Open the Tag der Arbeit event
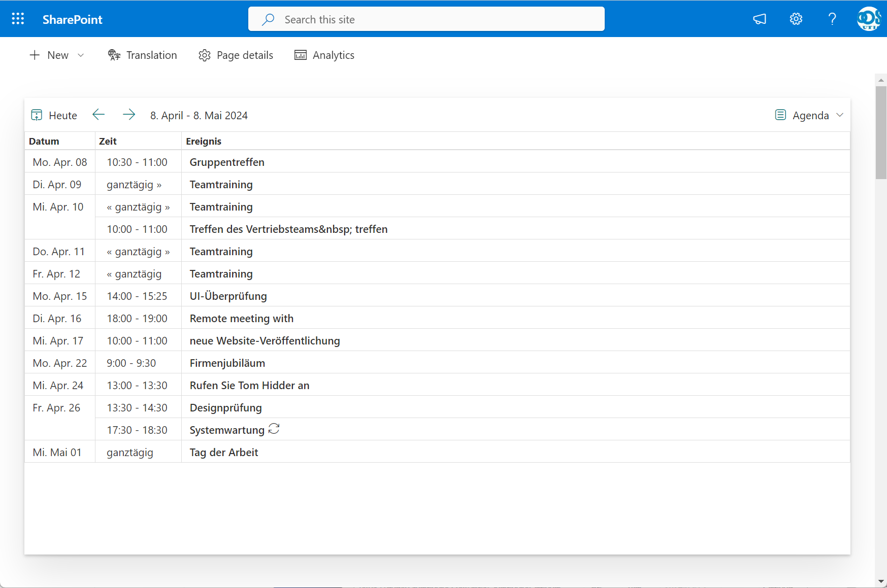Screen dimensions: 887x588 coord(224,453)
